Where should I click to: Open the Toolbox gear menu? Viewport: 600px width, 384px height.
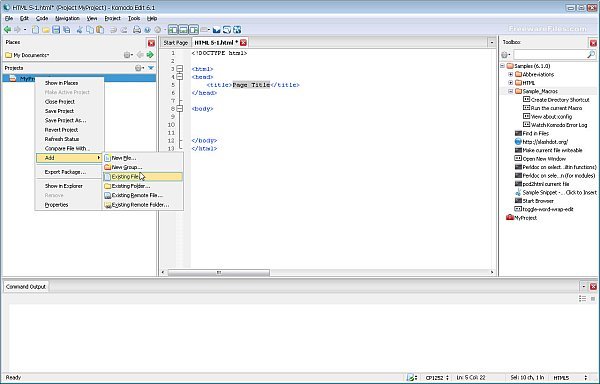[x=505, y=55]
